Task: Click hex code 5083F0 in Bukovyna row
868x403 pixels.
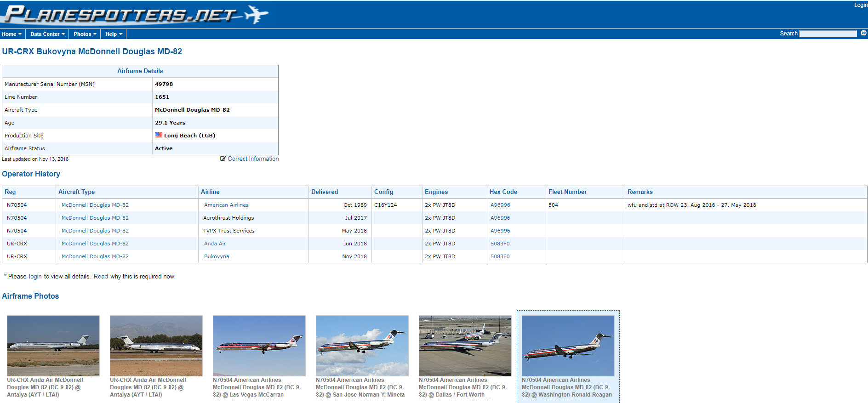Action: tap(500, 256)
